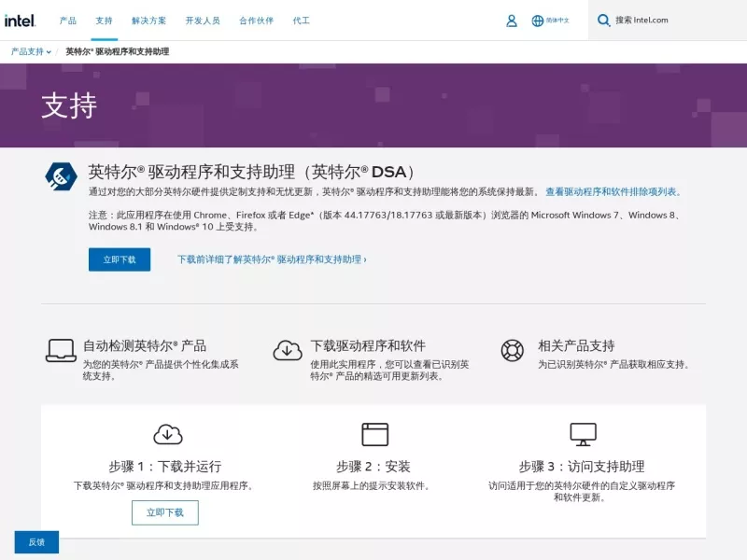Click the search magnifier icon
This screenshot has width=747, height=560.
pyautogui.click(x=603, y=21)
